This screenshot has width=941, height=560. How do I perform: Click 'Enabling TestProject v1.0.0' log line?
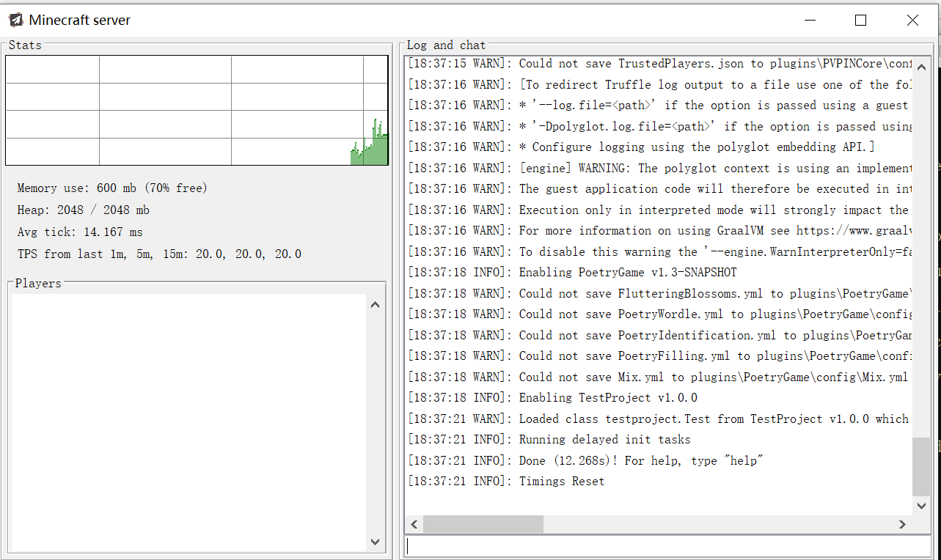[552, 398]
